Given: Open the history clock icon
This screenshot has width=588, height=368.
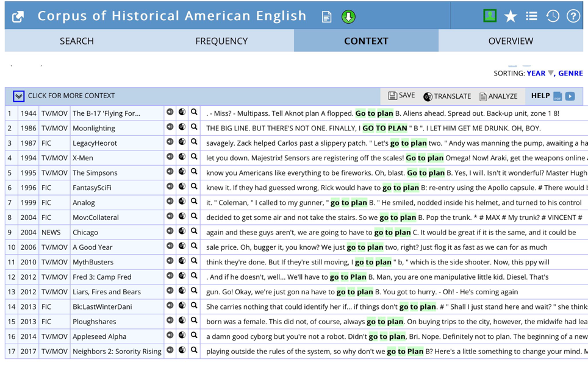Looking at the screenshot, I should click(x=553, y=16).
